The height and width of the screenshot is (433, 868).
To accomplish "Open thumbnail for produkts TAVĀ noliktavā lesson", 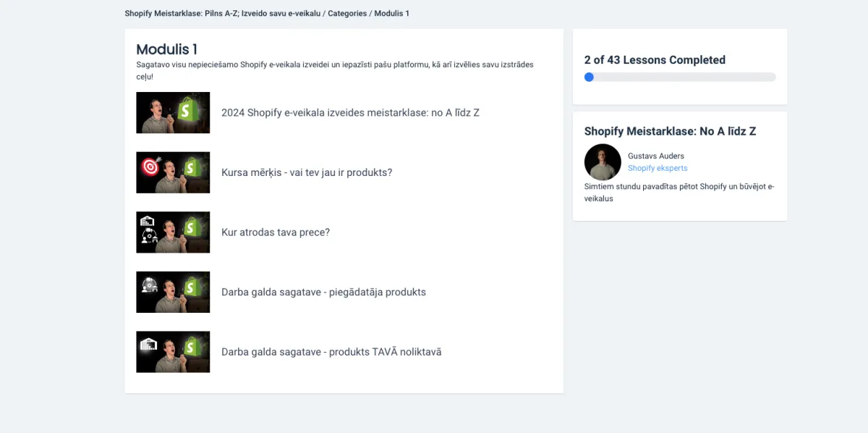I will click(x=173, y=352).
